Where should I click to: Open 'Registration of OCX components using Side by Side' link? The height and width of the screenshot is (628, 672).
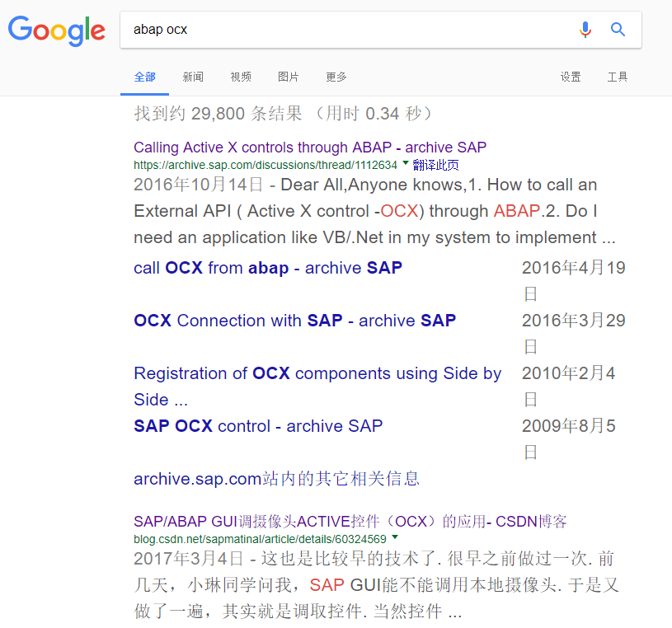coord(317,387)
